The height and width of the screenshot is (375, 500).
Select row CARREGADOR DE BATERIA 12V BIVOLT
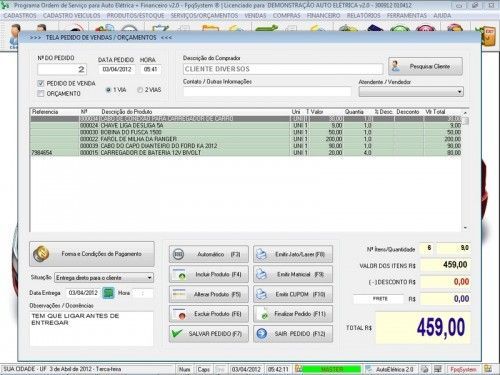(x=246, y=153)
